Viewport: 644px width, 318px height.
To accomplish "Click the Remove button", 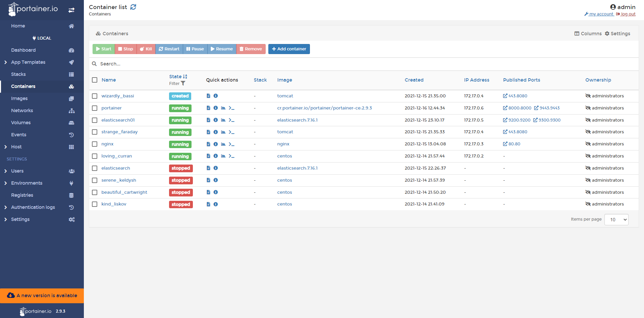I will (x=251, y=49).
